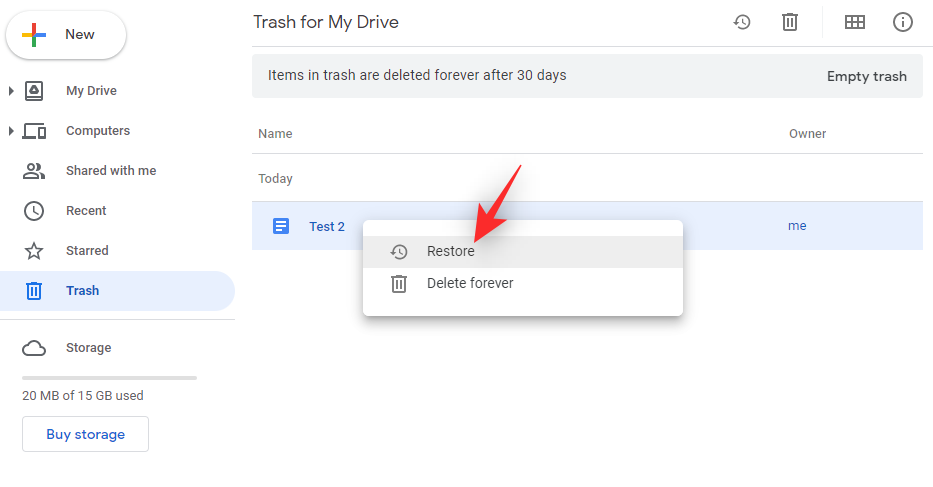933x487 pixels.
Task: Click restore from trash toolbar icon
Action: [741, 23]
